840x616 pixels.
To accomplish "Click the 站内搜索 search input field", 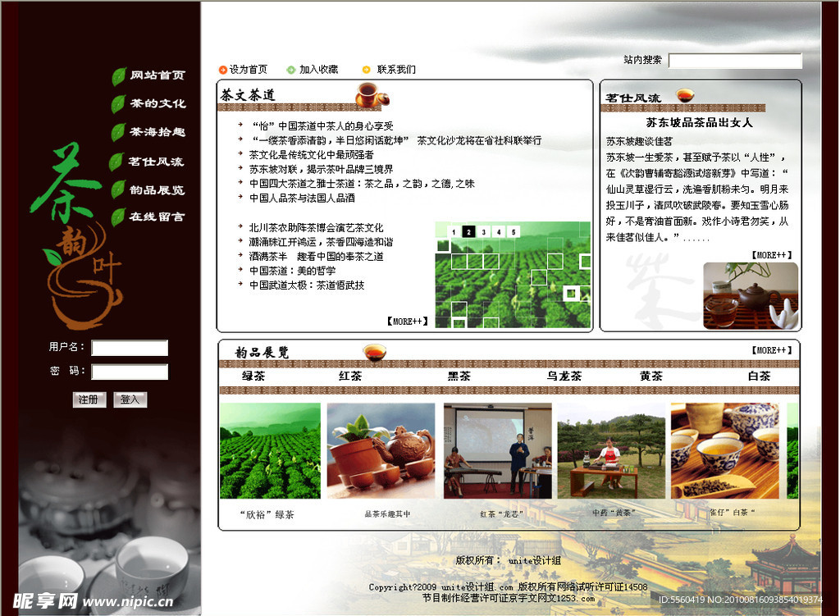I will coord(736,61).
